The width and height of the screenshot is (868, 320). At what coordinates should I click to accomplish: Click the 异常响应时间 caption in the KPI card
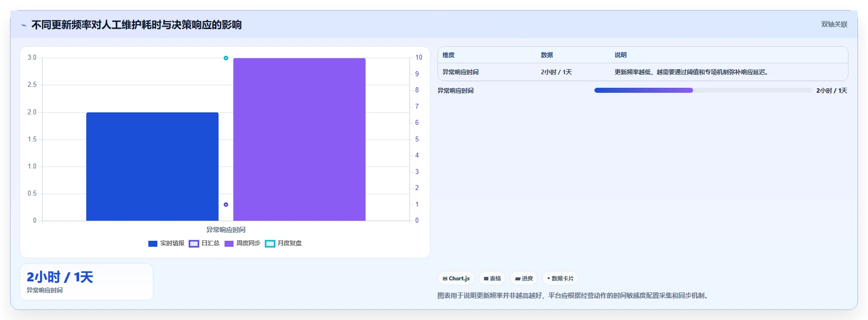(x=45, y=290)
